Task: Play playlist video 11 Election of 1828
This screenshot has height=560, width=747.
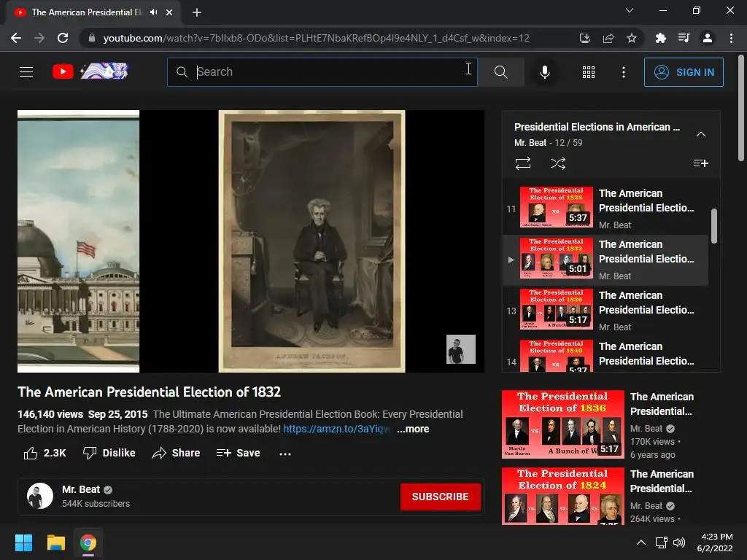Action: (x=605, y=209)
